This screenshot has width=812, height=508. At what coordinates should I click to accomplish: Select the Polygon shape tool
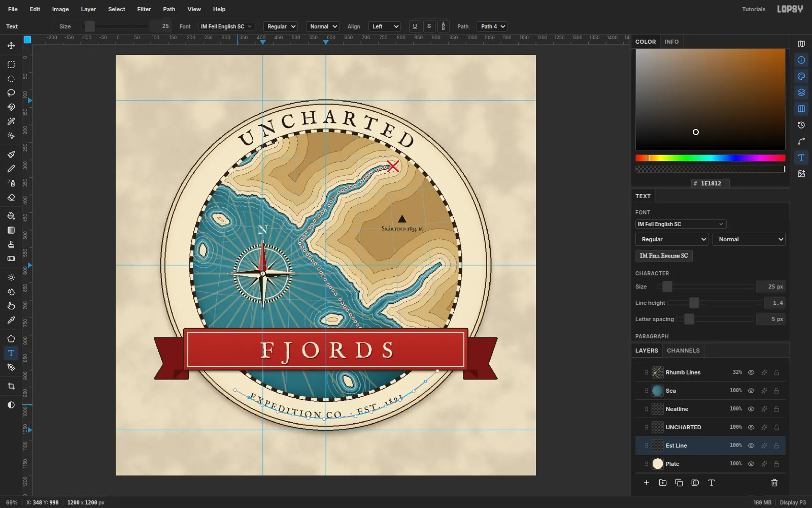click(11, 339)
